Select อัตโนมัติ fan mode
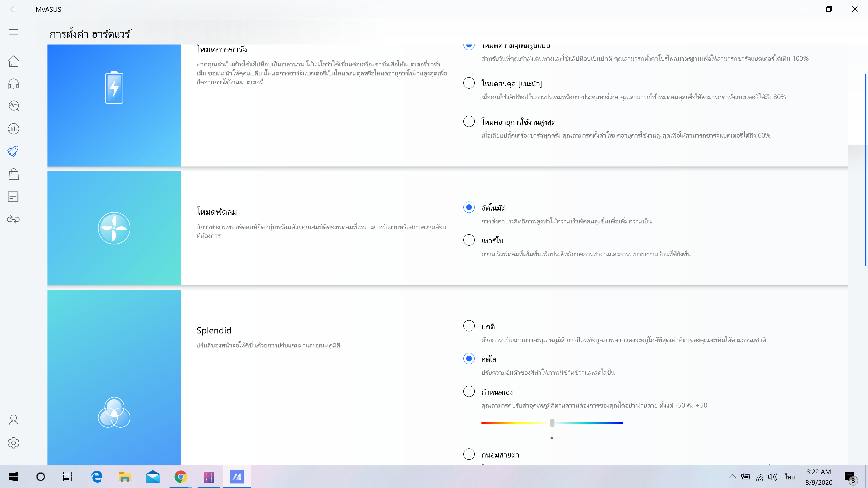The width and height of the screenshot is (868, 488). (x=469, y=207)
